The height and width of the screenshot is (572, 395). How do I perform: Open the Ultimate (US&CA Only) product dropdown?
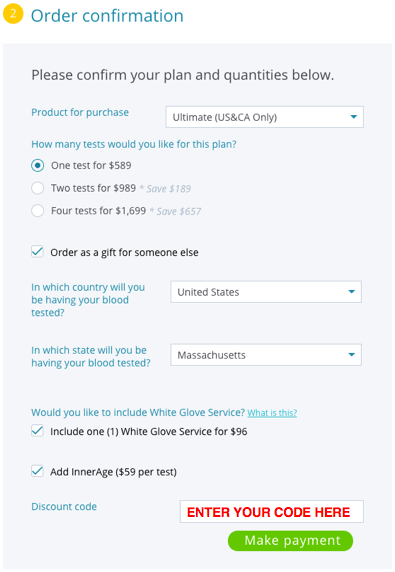(x=264, y=117)
